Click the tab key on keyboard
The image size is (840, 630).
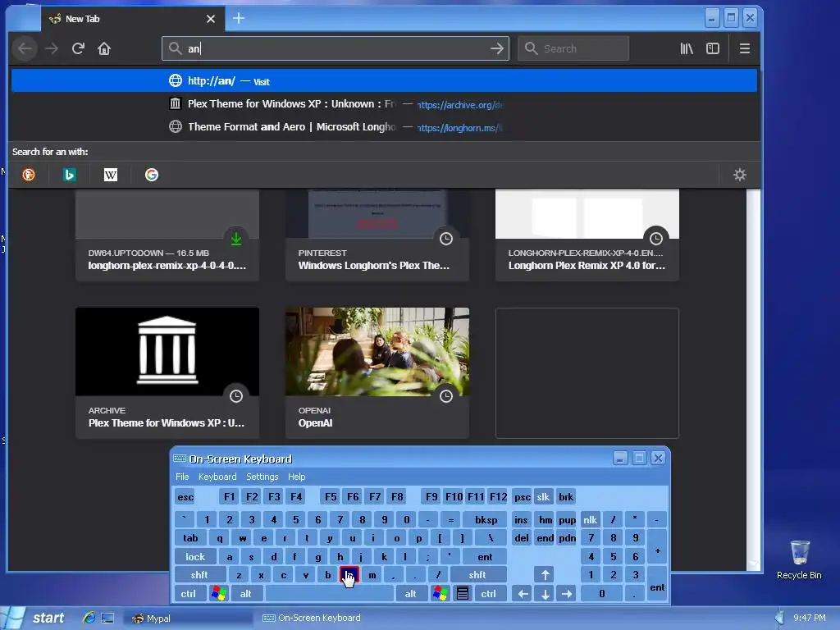[190, 538]
